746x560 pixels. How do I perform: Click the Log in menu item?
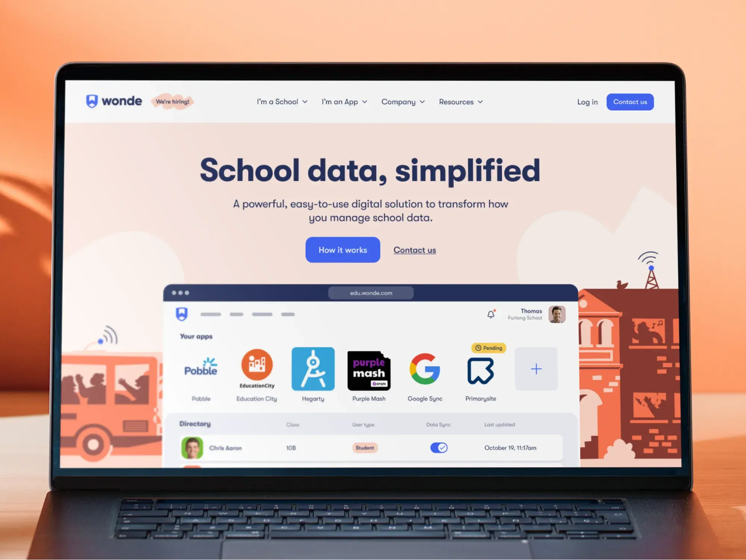coord(586,102)
